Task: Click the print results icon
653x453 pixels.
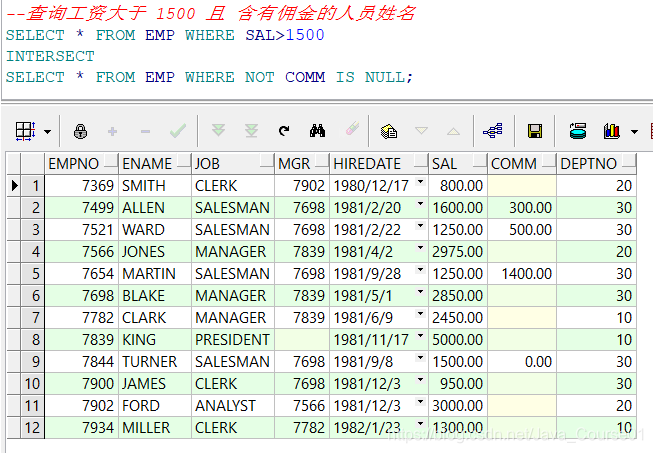Action: click(x=578, y=131)
